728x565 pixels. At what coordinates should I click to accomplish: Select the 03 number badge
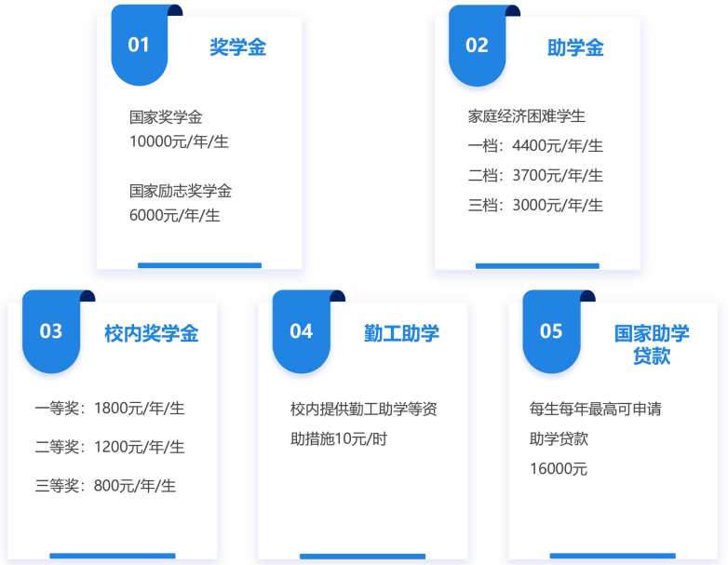pyautogui.click(x=50, y=330)
